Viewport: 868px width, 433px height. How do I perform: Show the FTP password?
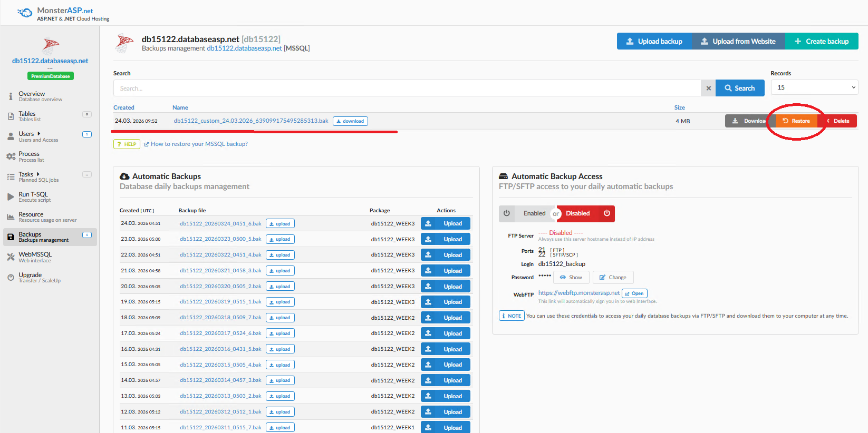[571, 278]
